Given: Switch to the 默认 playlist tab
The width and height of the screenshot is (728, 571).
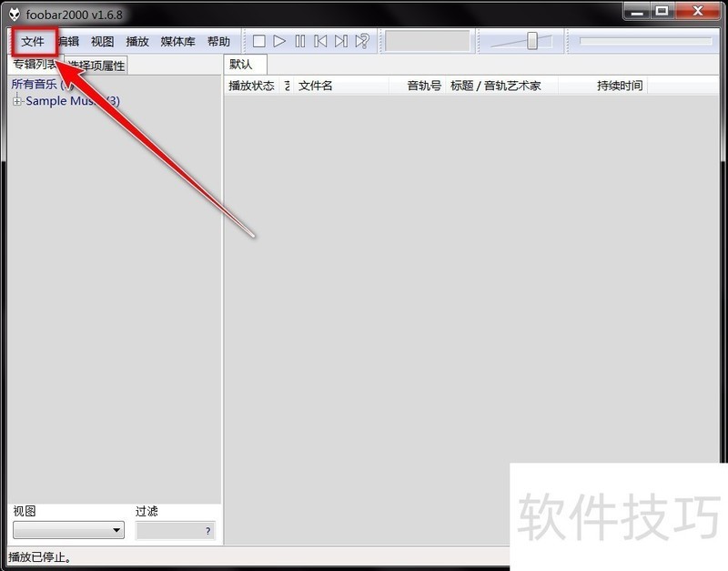Looking at the screenshot, I should 243,64.
